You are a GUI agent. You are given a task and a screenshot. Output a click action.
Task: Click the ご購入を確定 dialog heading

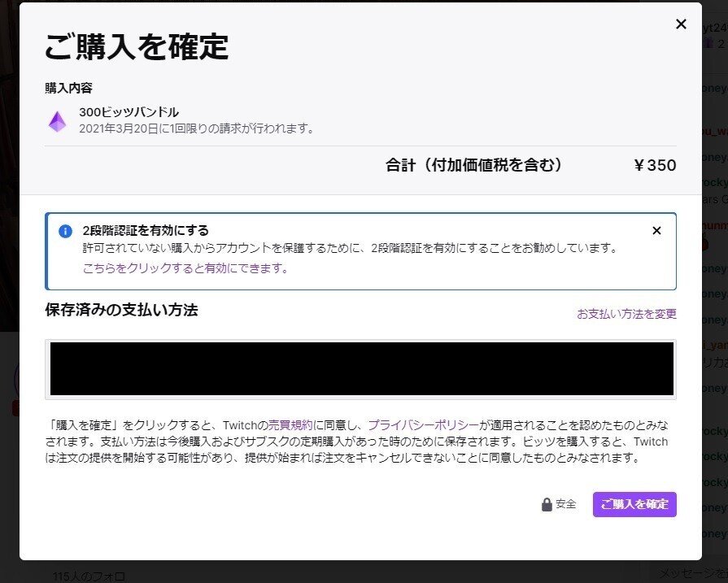(137, 47)
